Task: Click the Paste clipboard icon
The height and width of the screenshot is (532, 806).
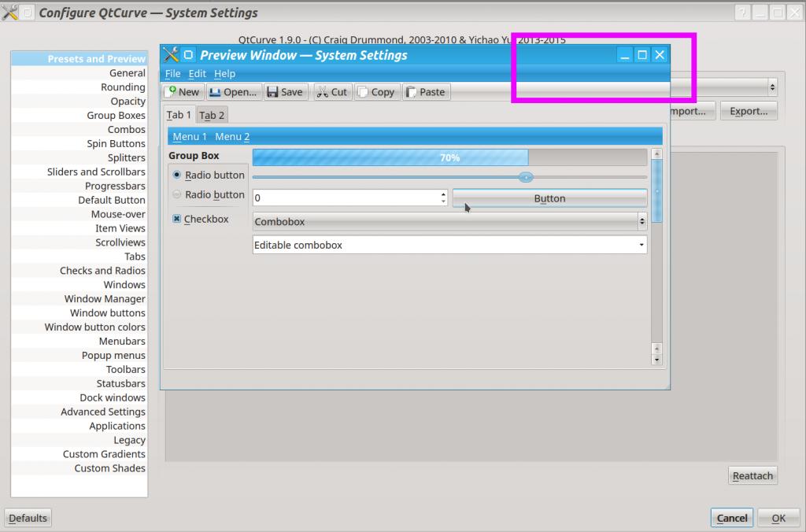Action: click(x=411, y=92)
